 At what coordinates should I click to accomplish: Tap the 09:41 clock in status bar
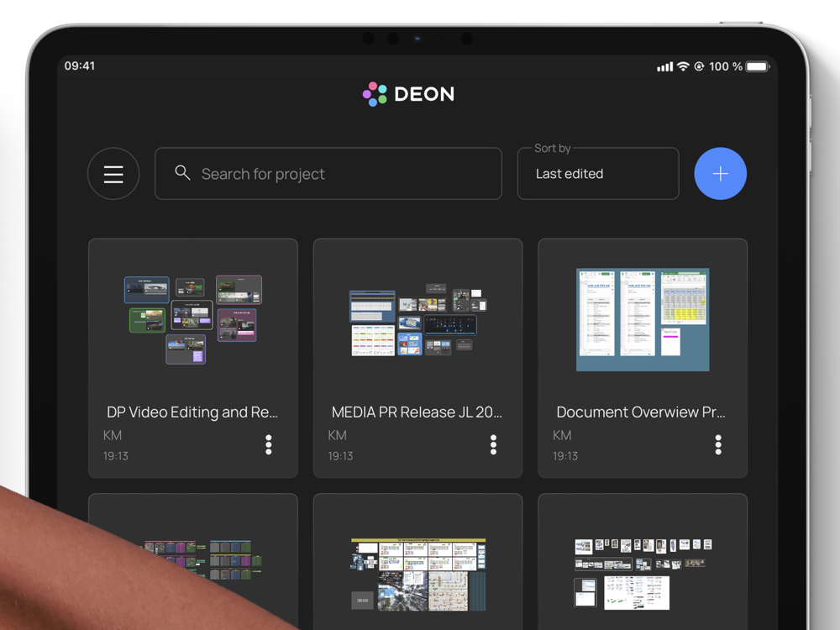pyautogui.click(x=79, y=66)
